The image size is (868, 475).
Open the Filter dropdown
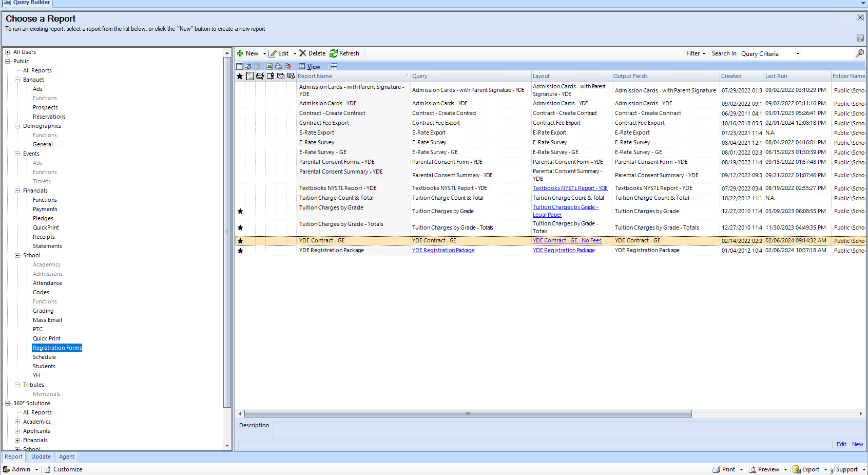click(696, 53)
